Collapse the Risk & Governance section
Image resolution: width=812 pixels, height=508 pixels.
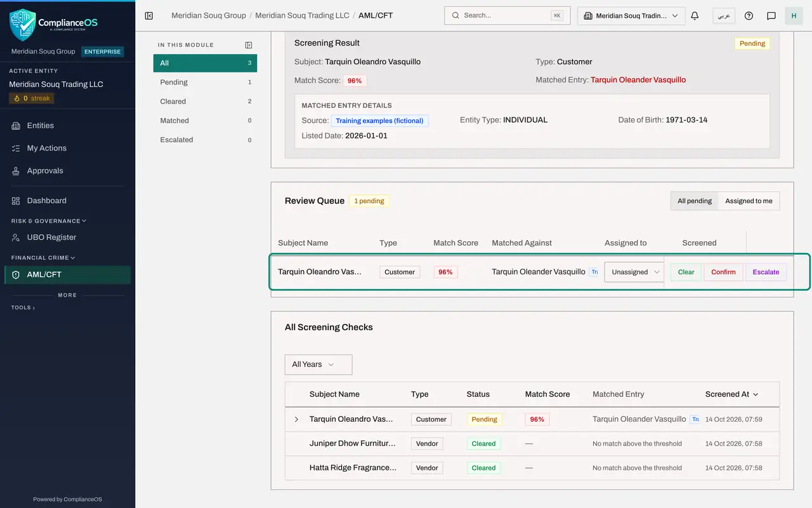click(x=48, y=221)
